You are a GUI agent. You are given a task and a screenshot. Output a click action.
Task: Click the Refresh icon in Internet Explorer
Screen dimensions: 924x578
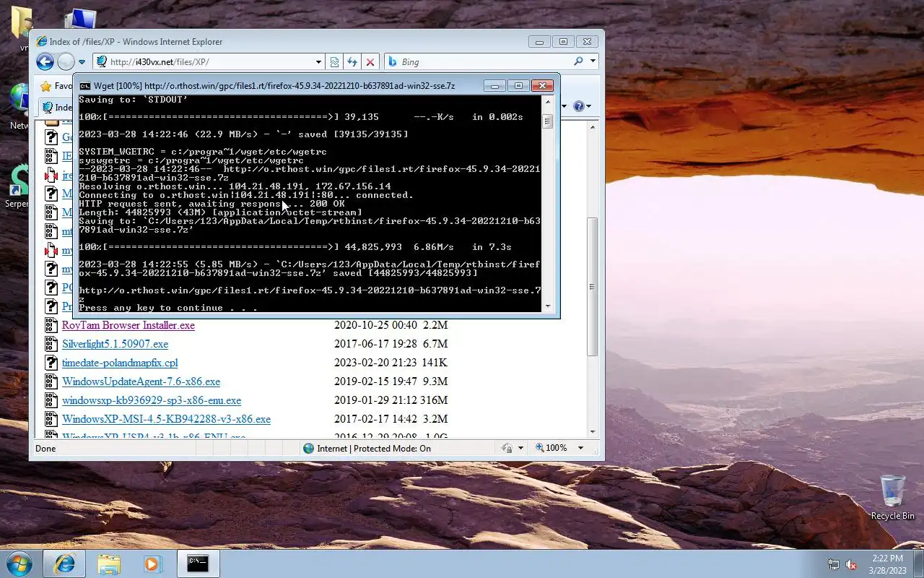coord(352,62)
